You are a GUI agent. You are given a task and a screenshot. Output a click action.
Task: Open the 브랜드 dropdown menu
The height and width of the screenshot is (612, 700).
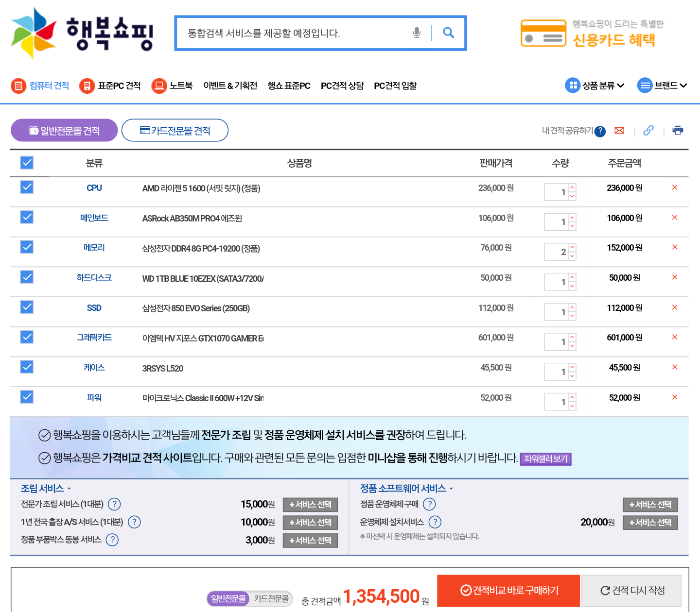[x=662, y=85]
